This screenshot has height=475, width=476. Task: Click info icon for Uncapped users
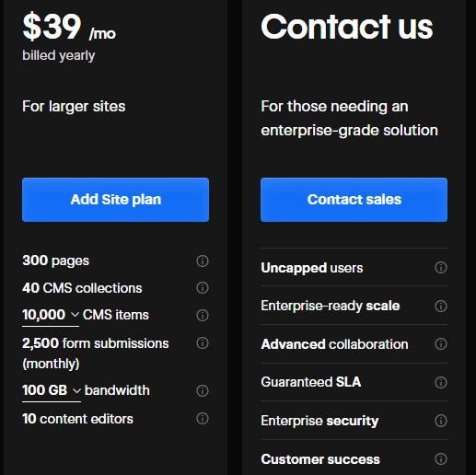tap(441, 268)
